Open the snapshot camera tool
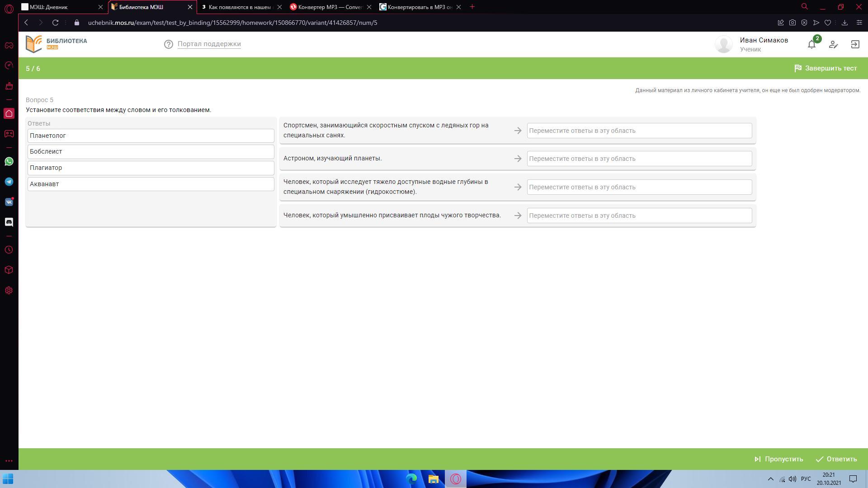 point(793,23)
